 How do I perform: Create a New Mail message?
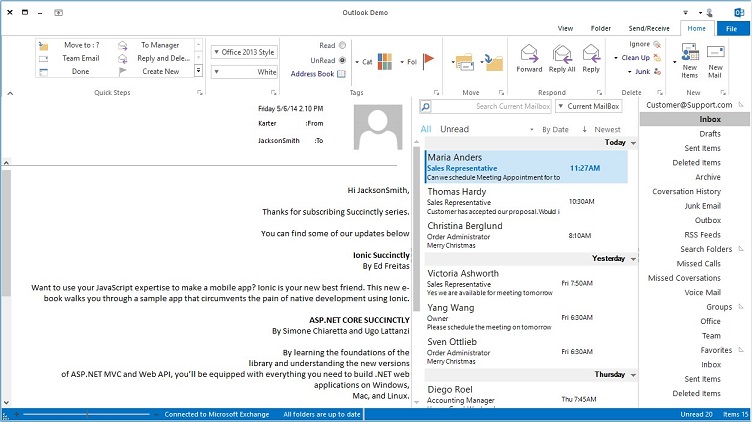(715, 61)
